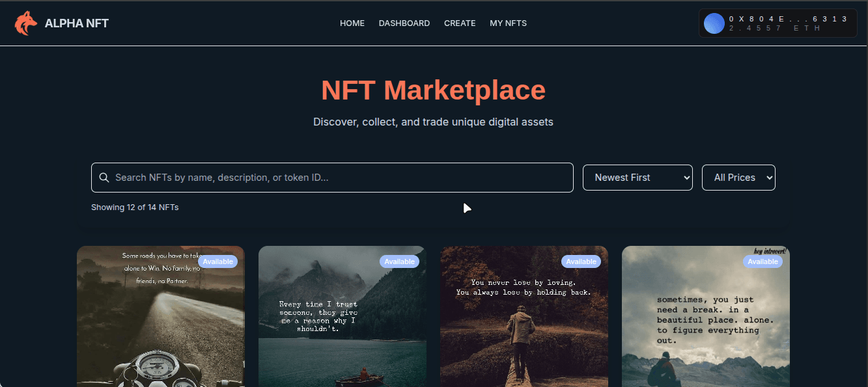Click the Available badge on the motorcycle NFT

[x=218, y=261]
